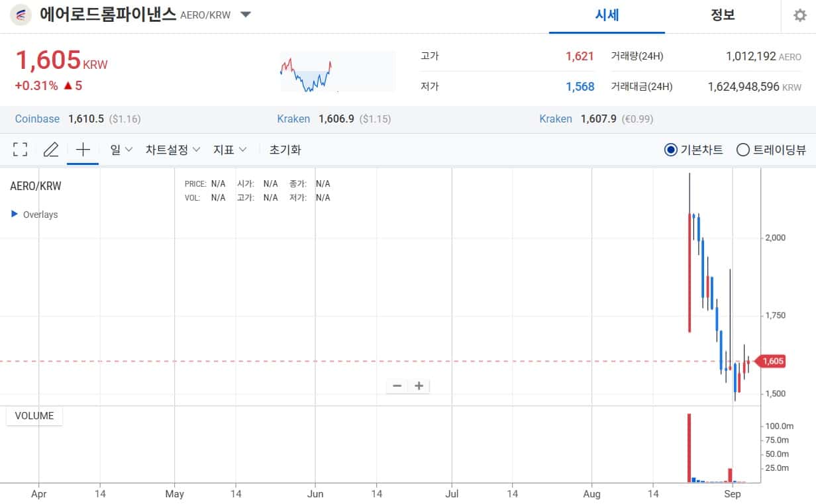Switch to the 정보 tab
Image resolution: width=816 pixels, height=504 pixels.
(723, 15)
